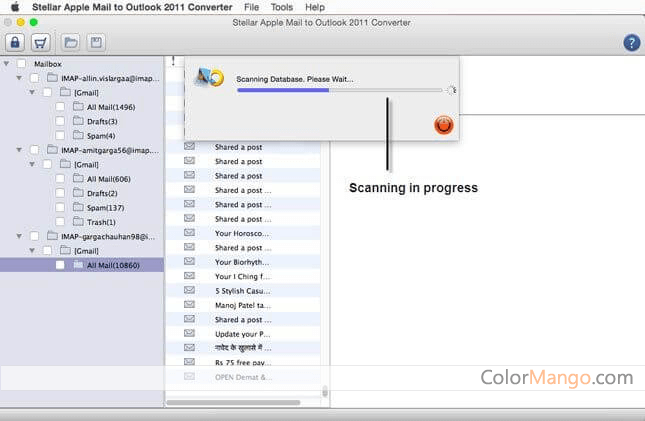Collapse the IMAP-amitgarga56 account node
The width and height of the screenshot is (645, 421).
point(20,150)
